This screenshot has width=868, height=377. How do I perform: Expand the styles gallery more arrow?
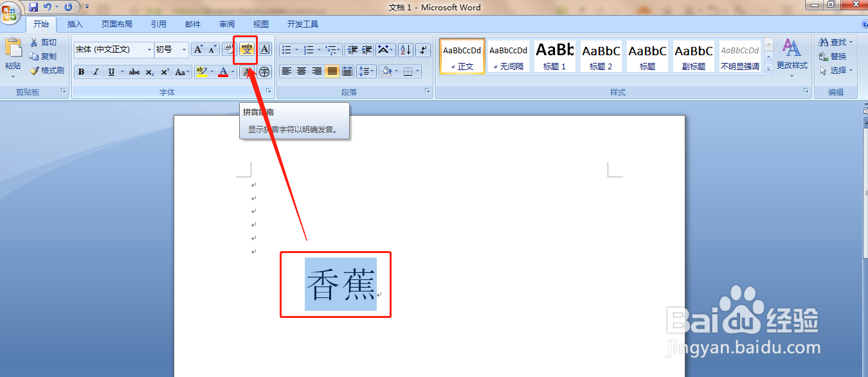click(x=768, y=69)
